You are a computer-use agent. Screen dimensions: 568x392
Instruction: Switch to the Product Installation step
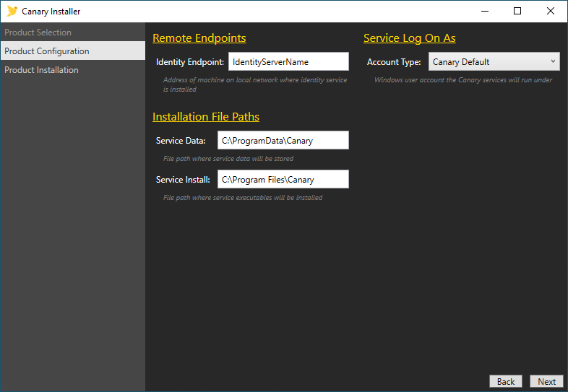(42, 70)
